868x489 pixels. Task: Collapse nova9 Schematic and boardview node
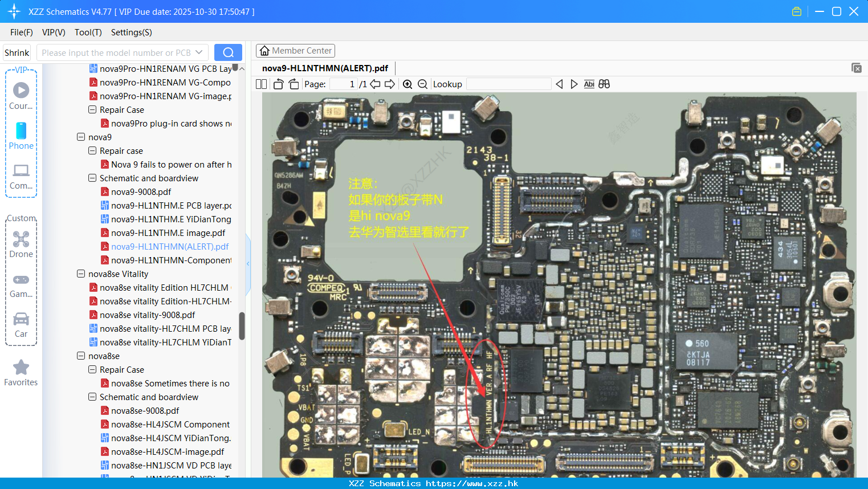point(92,178)
